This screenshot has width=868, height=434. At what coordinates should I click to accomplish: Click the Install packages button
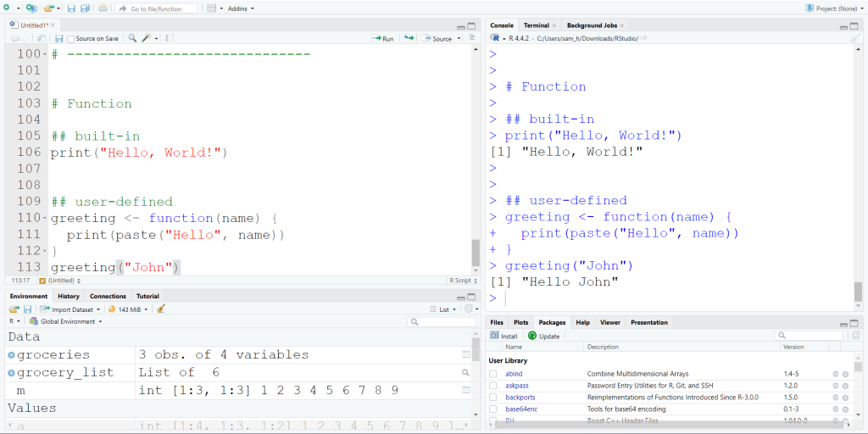(504, 336)
